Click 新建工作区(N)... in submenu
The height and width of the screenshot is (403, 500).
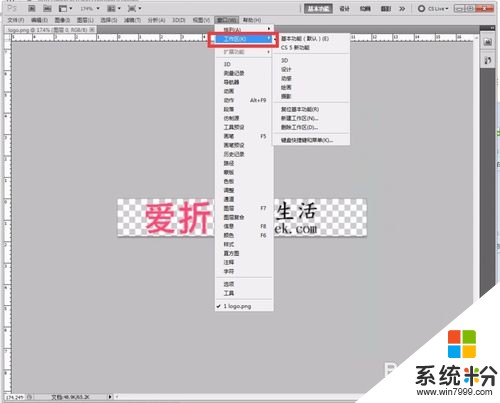tap(311, 118)
